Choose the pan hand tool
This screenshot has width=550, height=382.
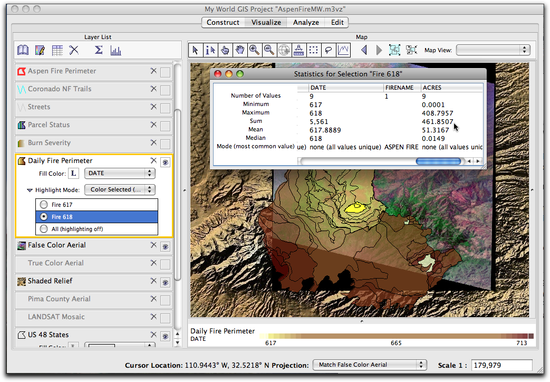(240, 51)
